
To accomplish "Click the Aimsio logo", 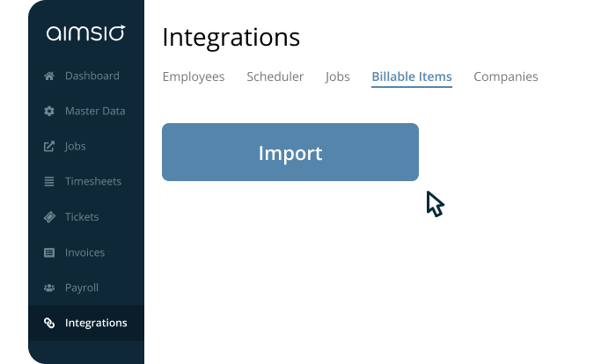I will 85,34.
